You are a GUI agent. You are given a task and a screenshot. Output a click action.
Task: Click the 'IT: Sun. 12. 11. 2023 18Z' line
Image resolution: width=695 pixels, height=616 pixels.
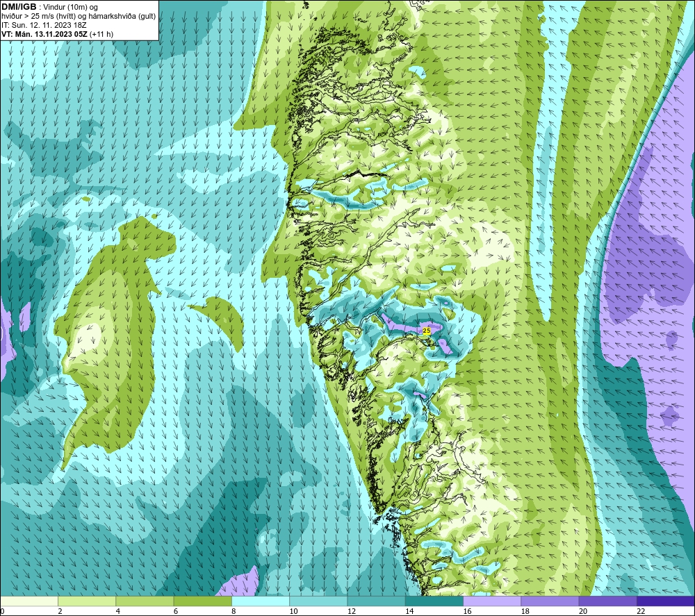44,25
